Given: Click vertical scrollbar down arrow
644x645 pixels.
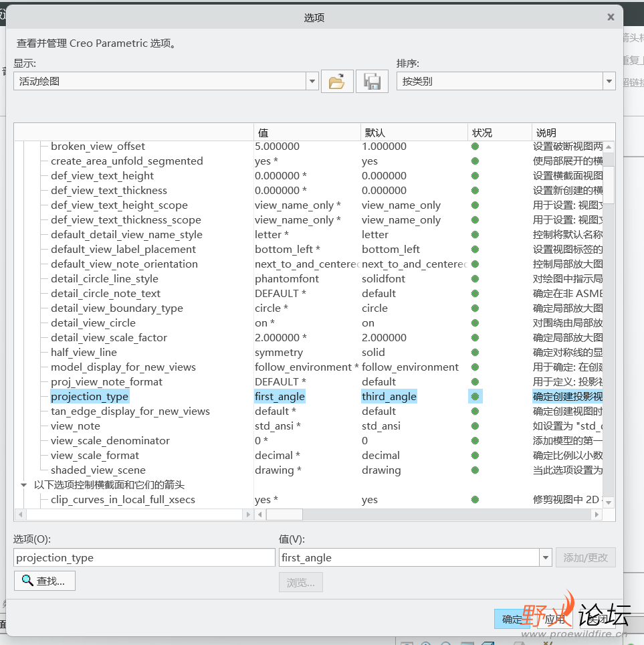Looking at the screenshot, I should pyautogui.click(x=609, y=502).
